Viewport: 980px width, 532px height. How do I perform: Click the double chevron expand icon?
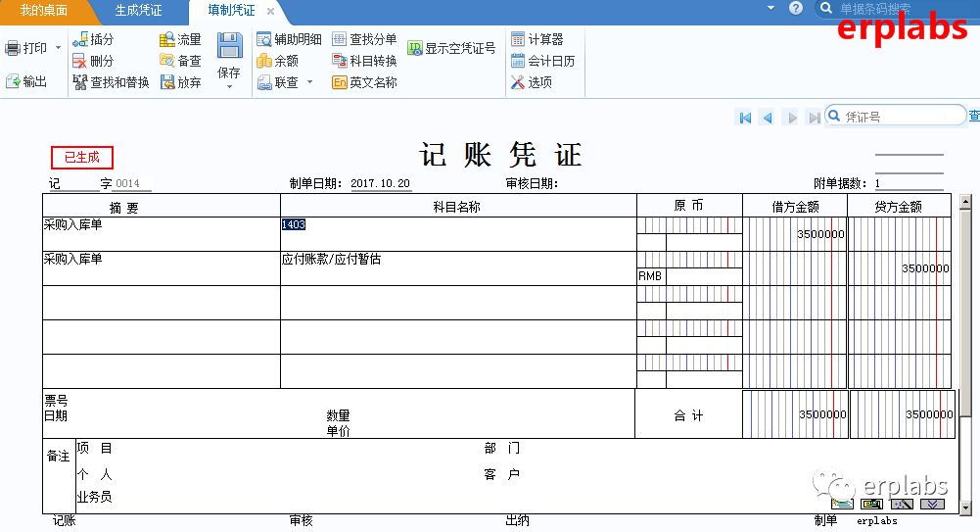pos(932,504)
